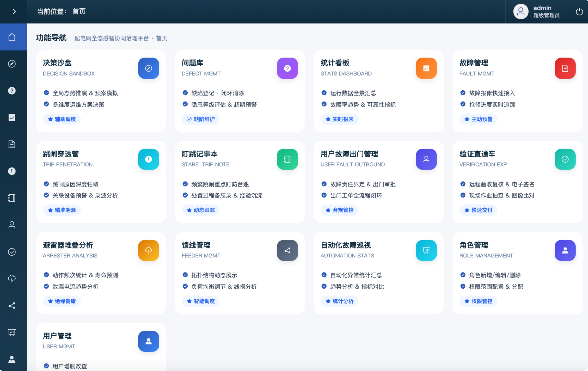This screenshot has width=588, height=371.
Task: Click the 实时报表 tag
Action: (x=340, y=119)
